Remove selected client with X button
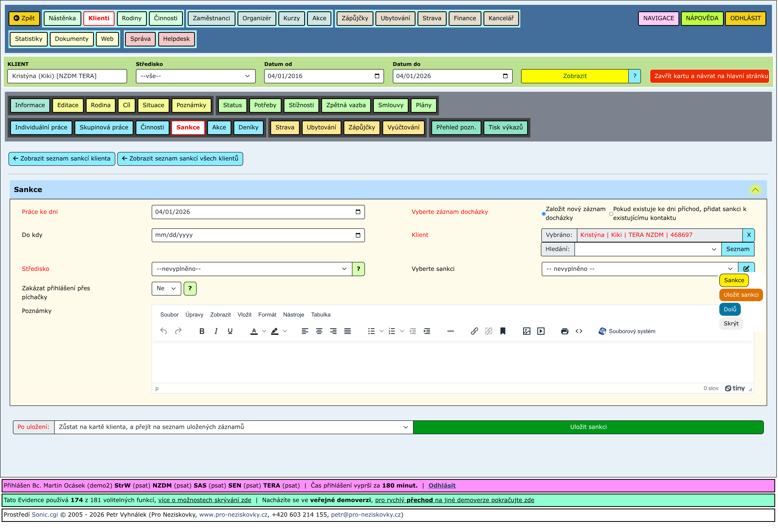Viewport: 778px width, 532px height. (748, 235)
